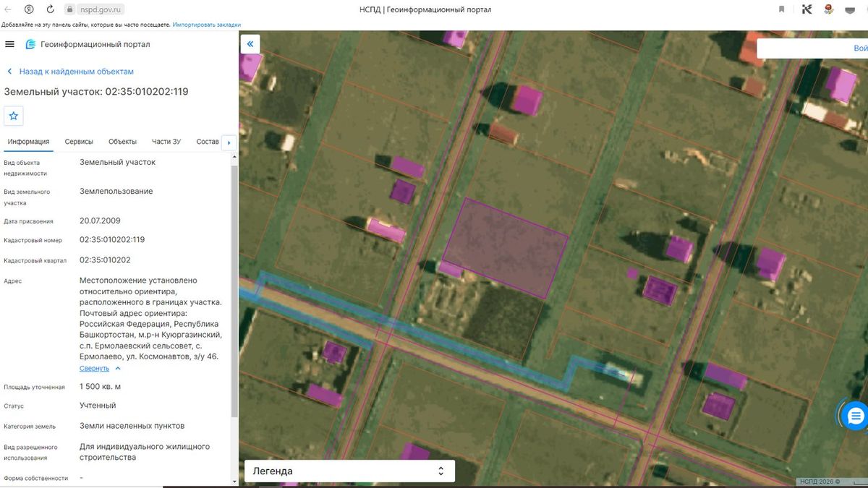Image resolution: width=868 pixels, height=488 pixels.
Task: Click the date value 20.07.2009
Action: [x=100, y=221]
